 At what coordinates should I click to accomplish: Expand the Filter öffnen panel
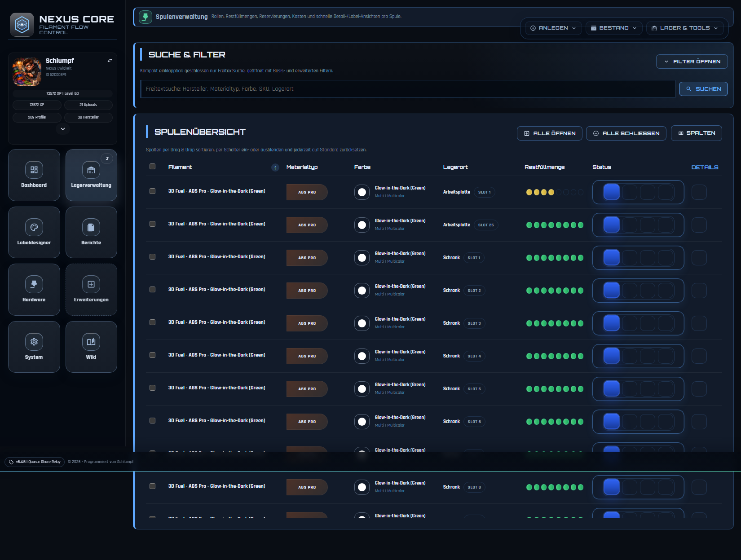coord(692,62)
